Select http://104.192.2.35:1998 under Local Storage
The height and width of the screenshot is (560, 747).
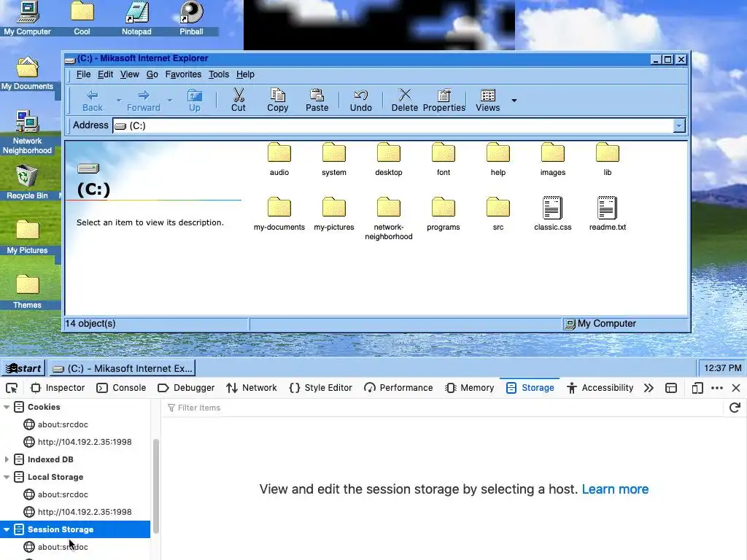coord(85,512)
